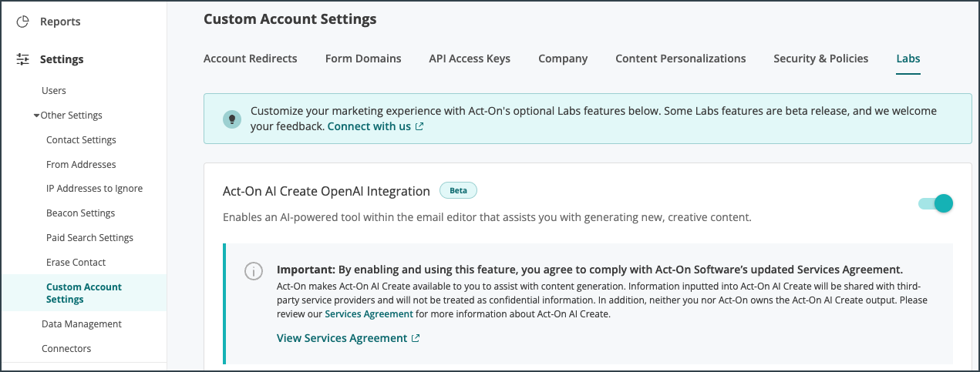
Task: Open the Content Personalizations tab
Action: (x=680, y=59)
